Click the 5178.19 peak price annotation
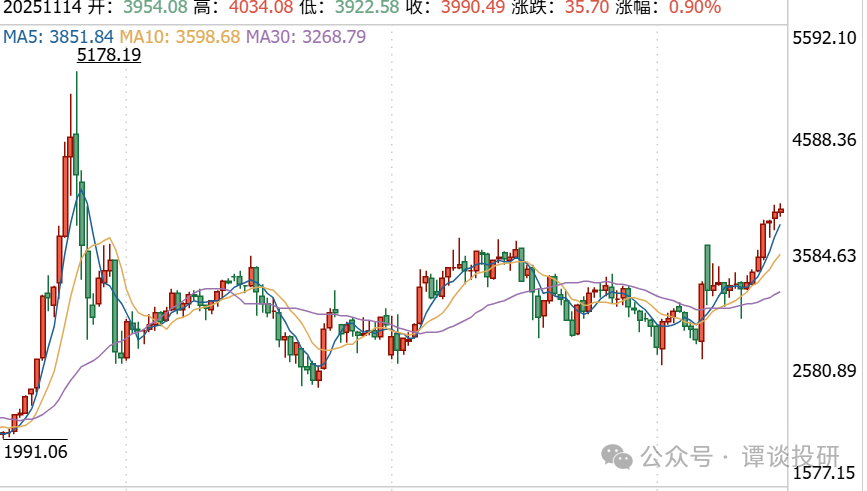 (x=108, y=56)
